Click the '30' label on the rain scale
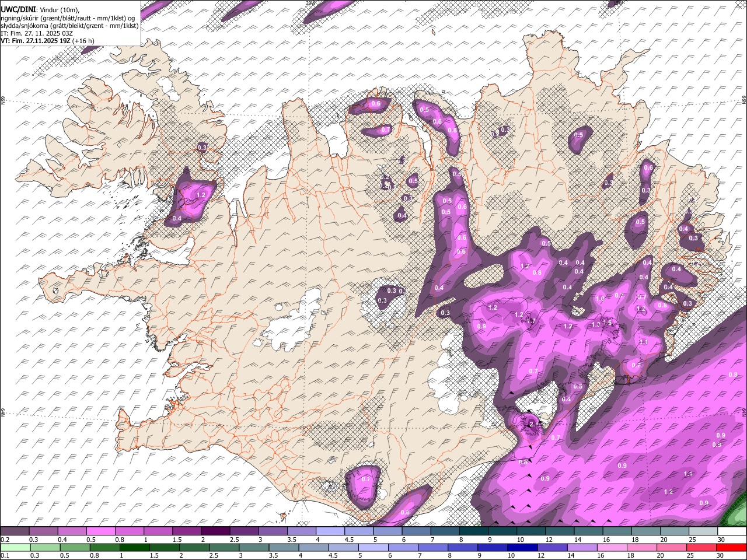Screen dimensions: 747x560 (x=720, y=555)
